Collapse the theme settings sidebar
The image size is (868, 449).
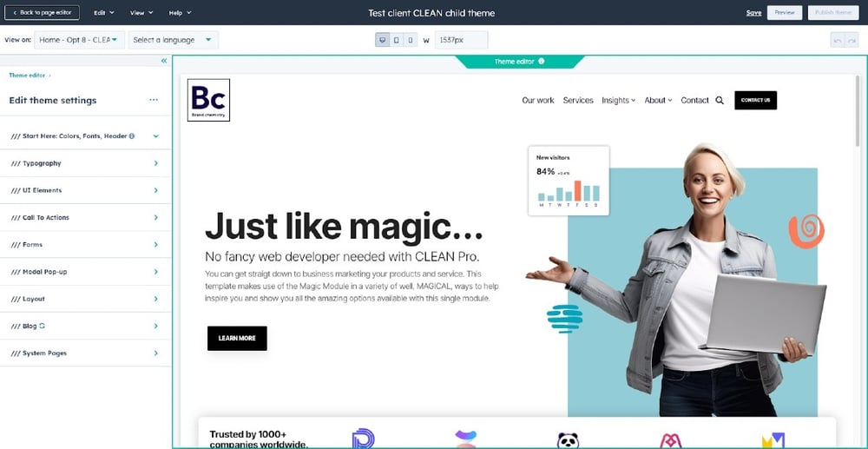(164, 61)
